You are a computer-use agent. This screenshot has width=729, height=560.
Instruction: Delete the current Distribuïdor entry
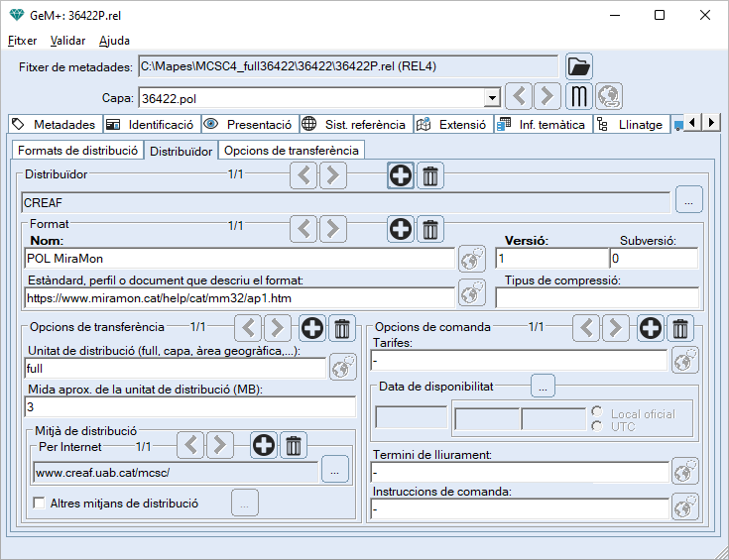tap(430, 175)
